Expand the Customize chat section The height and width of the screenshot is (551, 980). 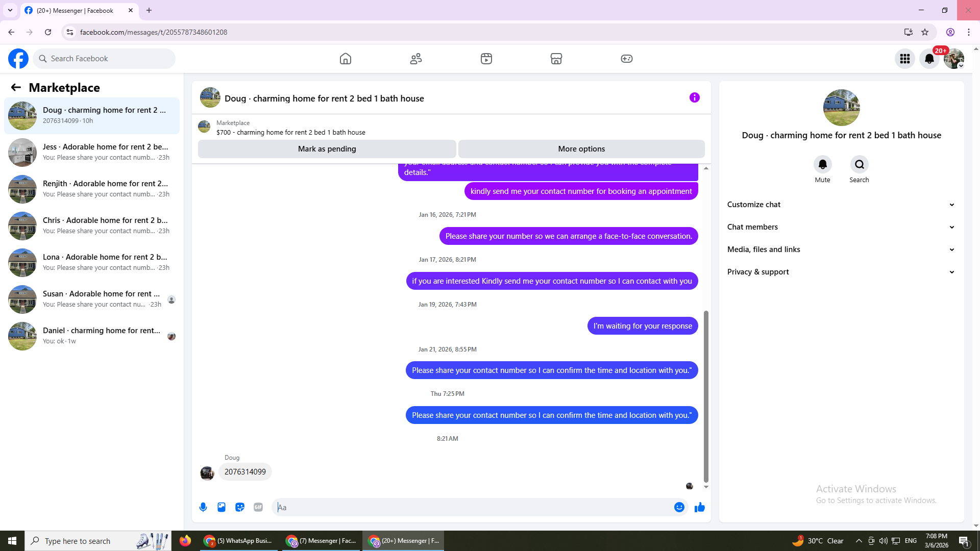coord(841,205)
